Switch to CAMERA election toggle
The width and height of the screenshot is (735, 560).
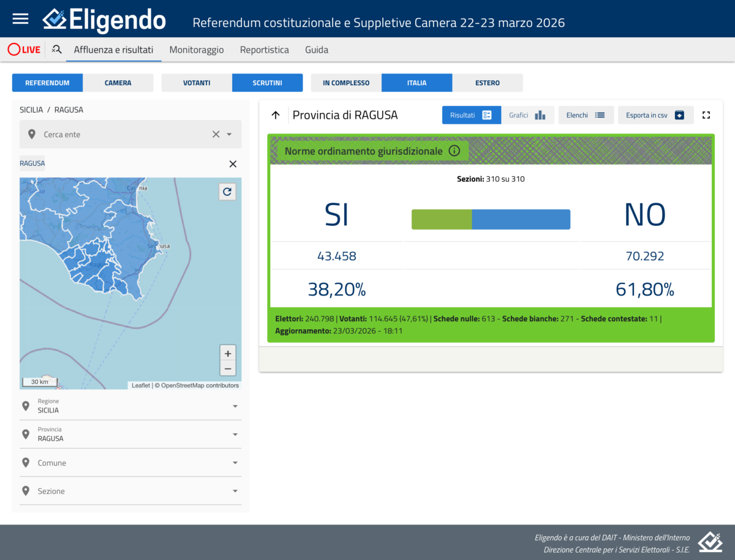pos(118,83)
